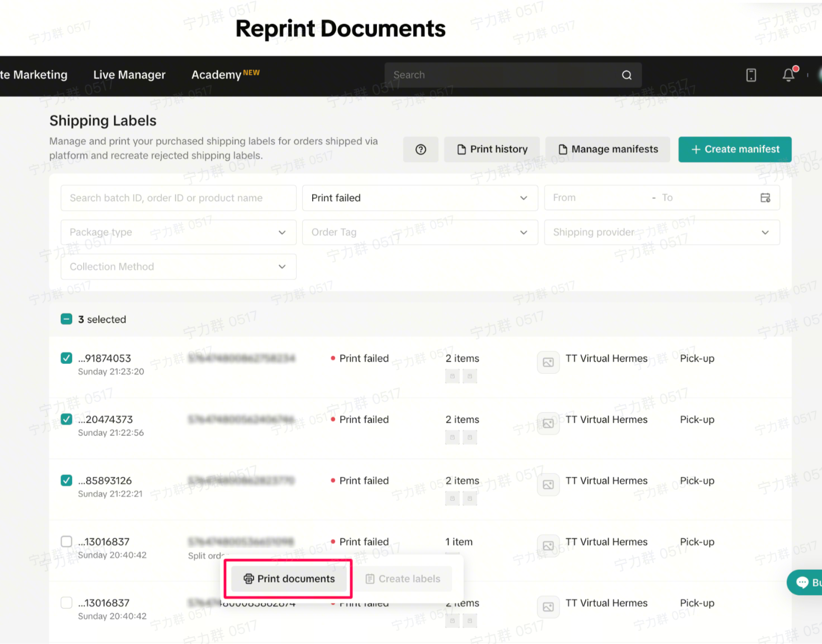The height and width of the screenshot is (644, 822).
Task: Go to the Academy tab
Action: 217,75
